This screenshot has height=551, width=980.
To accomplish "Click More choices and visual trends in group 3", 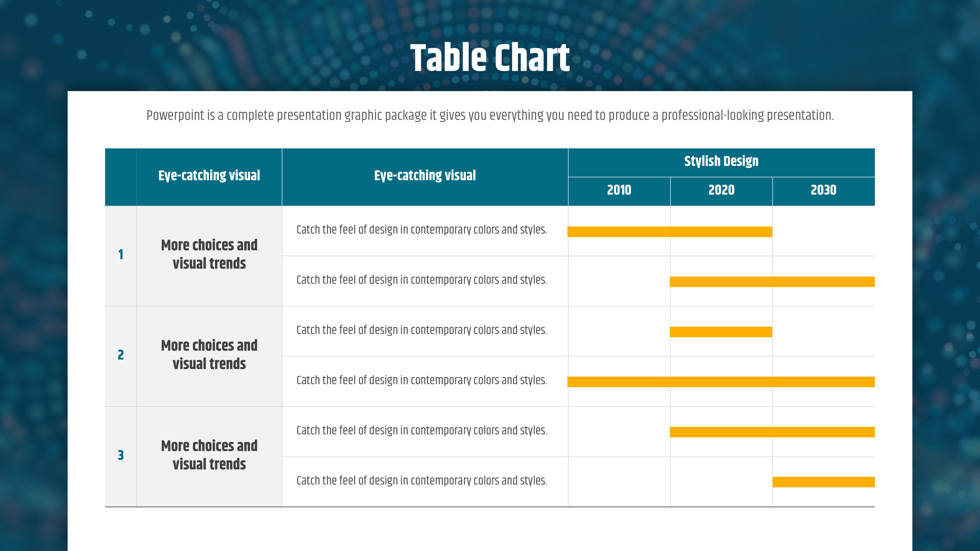I will [209, 455].
